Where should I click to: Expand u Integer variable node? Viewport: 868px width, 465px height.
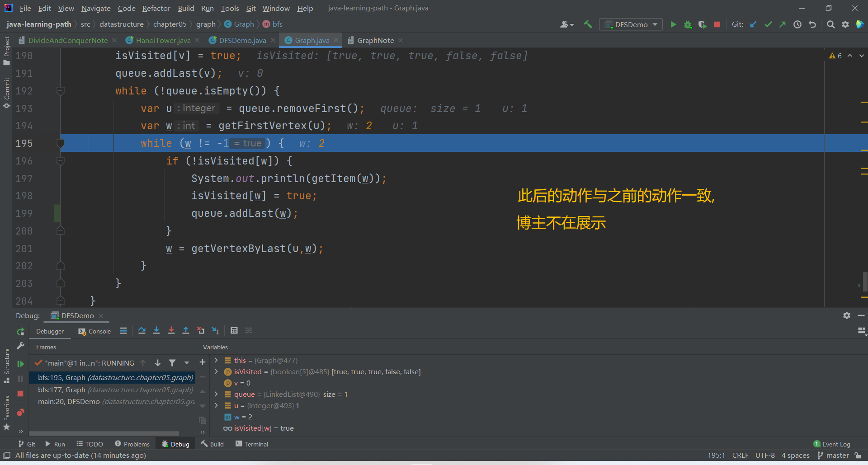pos(216,405)
